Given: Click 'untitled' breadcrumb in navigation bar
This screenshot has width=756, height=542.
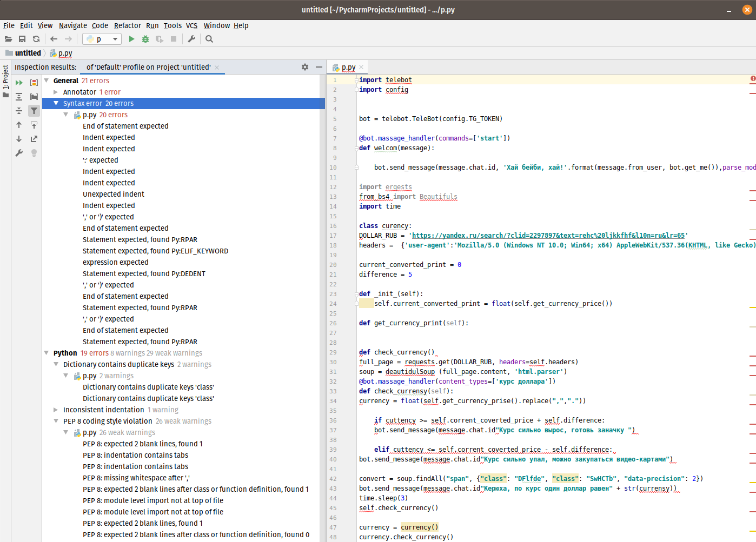Looking at the screenshot, I should tap(23, 53).
